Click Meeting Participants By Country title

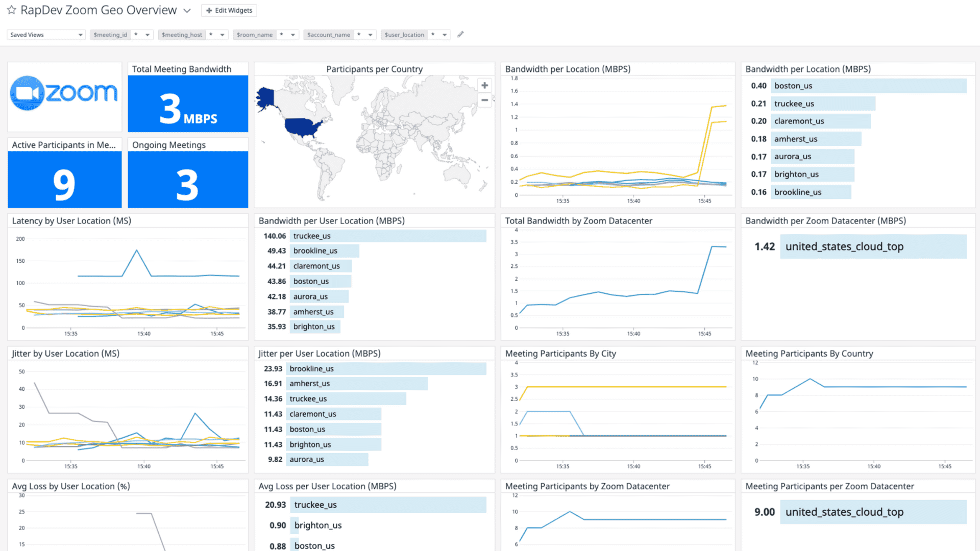(809, 354)
